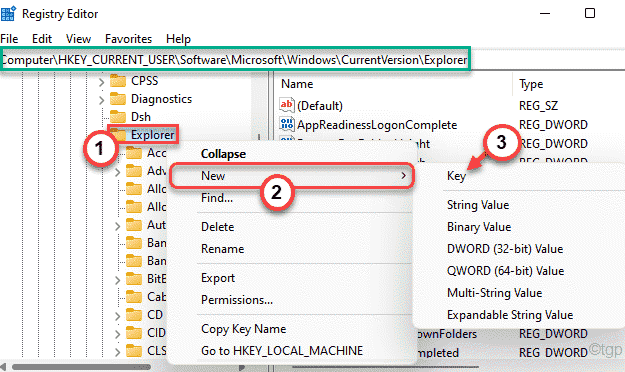Click the BitE folder icon

(x=134, y=279)
